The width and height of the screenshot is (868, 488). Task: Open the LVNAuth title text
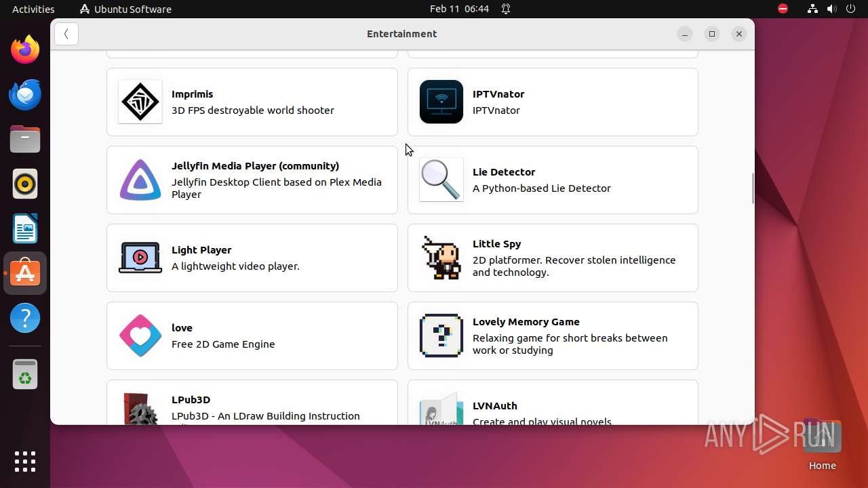494,406
